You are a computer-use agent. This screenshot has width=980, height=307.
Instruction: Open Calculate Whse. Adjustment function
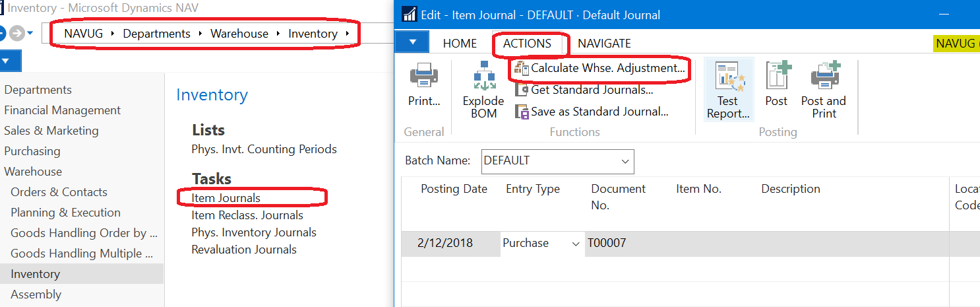607,68
